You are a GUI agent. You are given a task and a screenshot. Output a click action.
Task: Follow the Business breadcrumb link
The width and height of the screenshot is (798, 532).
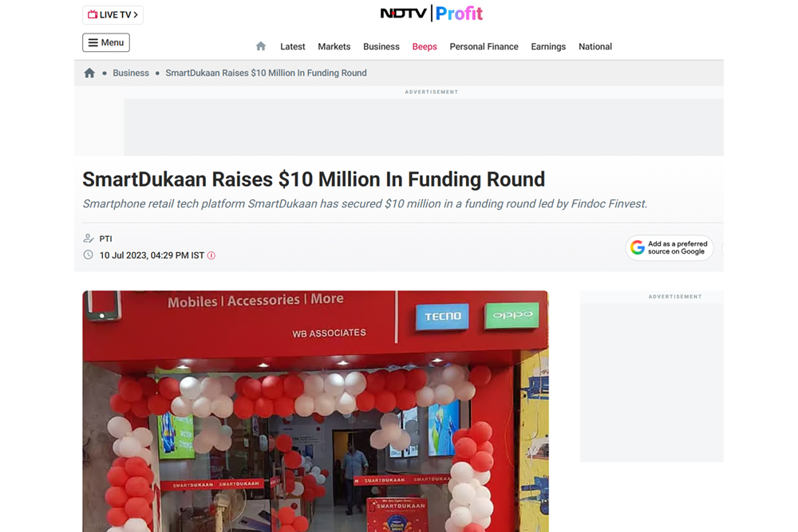pyautogui.click(x=131, y=73)
